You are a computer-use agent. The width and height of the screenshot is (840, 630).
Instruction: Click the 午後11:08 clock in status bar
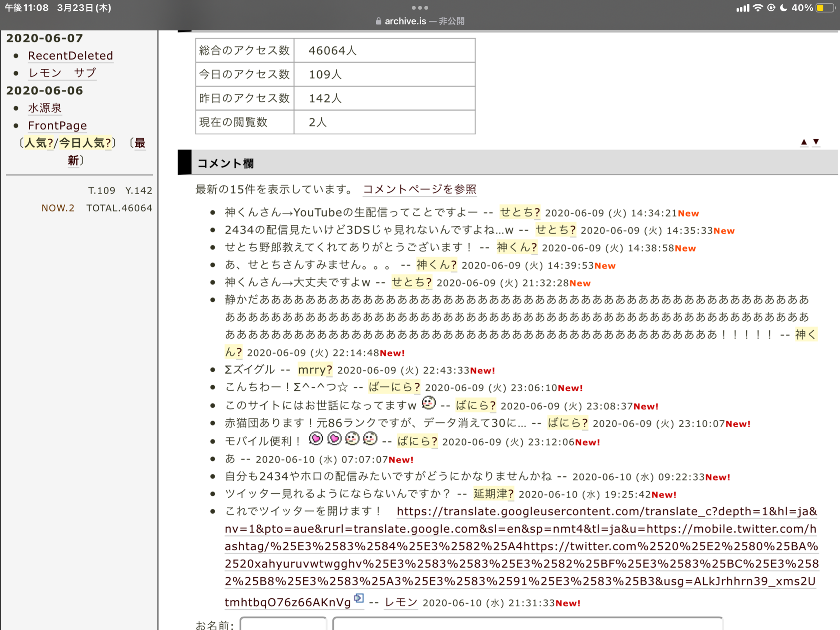pyautogui.click(x=26, y=8)
